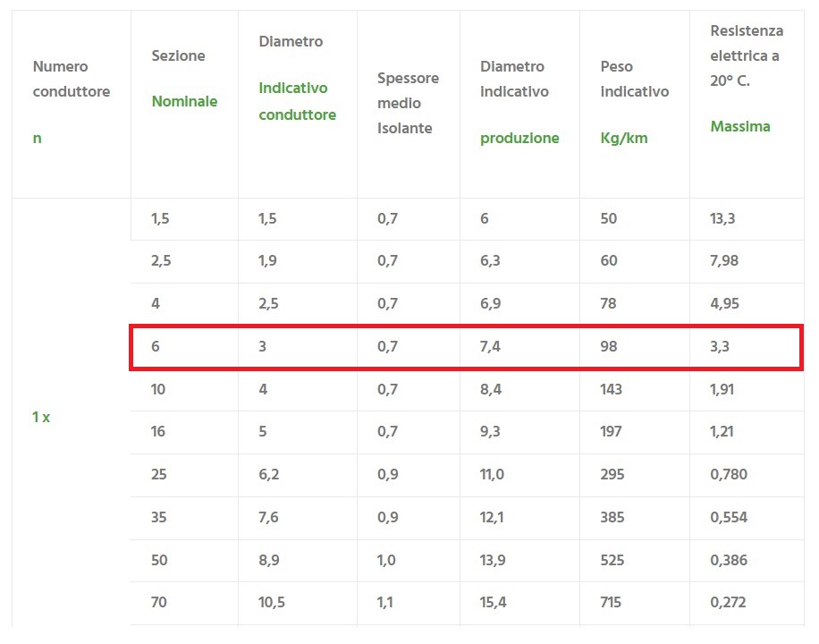Click the weight value 98 cell
This screenshot has width=819, height=644.
(609, 346)
